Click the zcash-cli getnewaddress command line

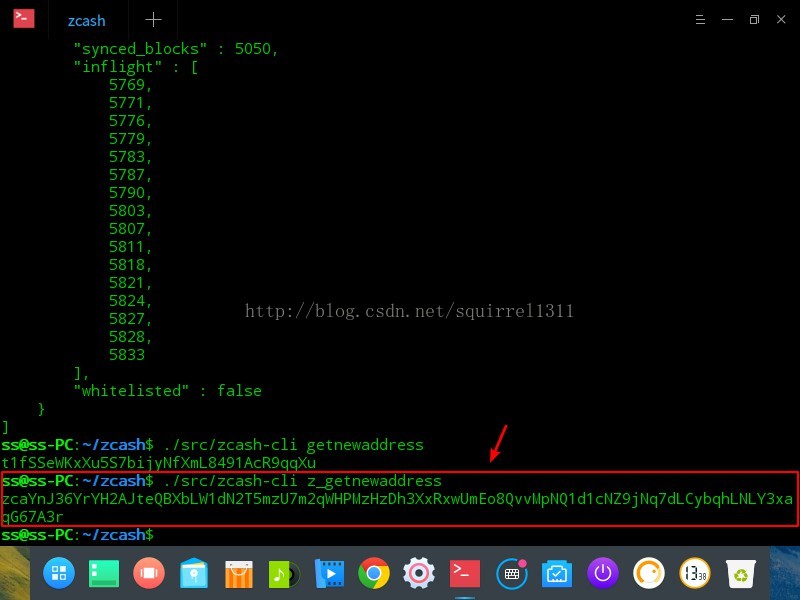[212, 445]
